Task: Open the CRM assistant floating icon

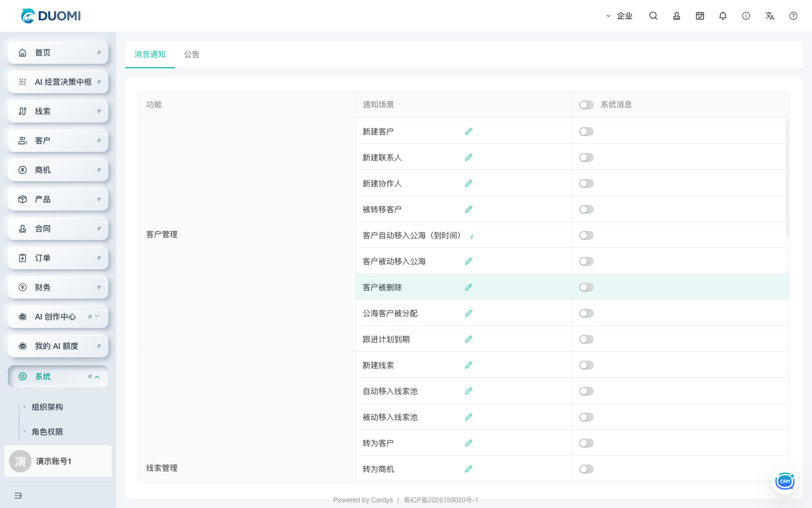Action: (x=785, y=481)
